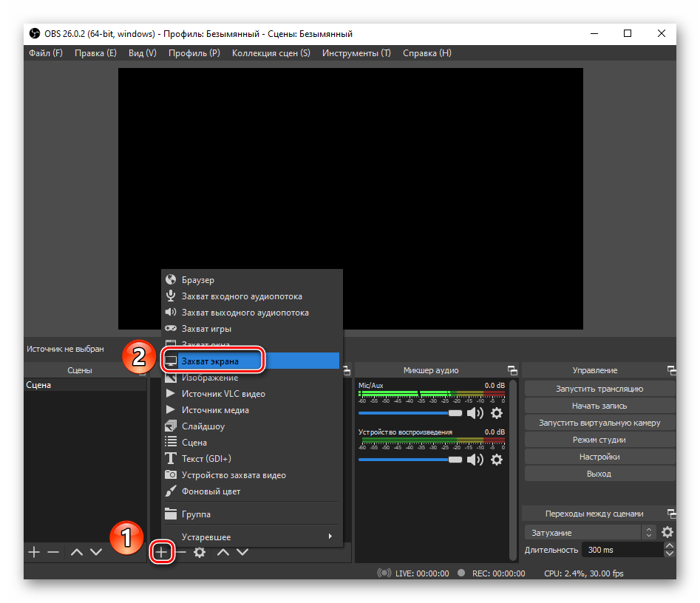Choose Изображение source
This screenshot has height=603, width=700.
(x=252, y=378)
